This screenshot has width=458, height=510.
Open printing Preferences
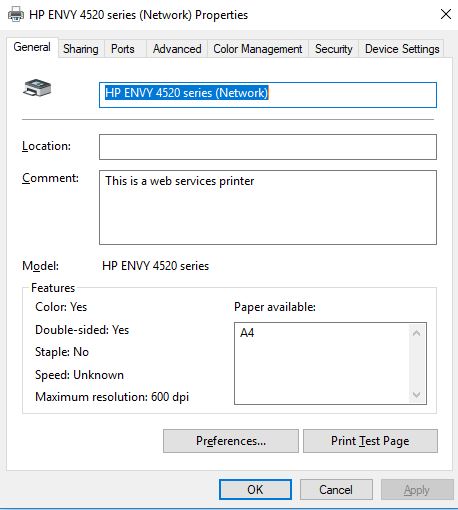point(231,441)
